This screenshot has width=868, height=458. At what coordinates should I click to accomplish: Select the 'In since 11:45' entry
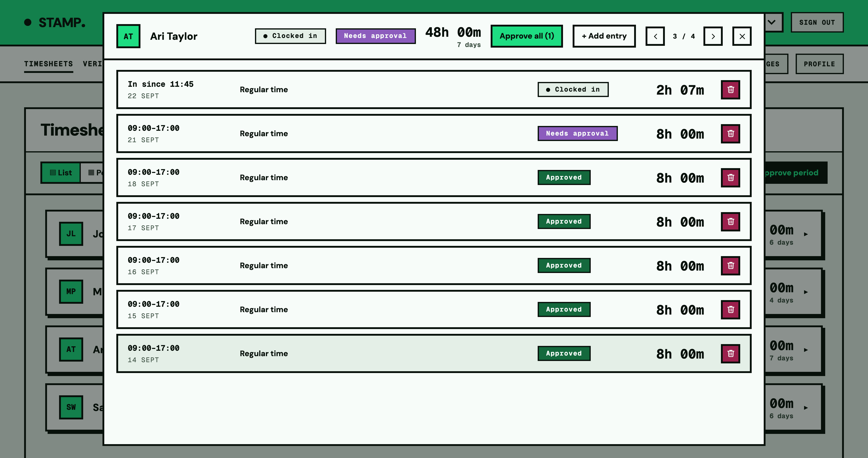434,90
